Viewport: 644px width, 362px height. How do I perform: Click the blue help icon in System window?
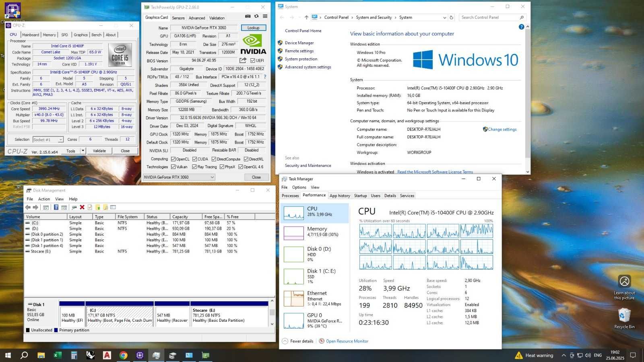(x=521, y=27)
